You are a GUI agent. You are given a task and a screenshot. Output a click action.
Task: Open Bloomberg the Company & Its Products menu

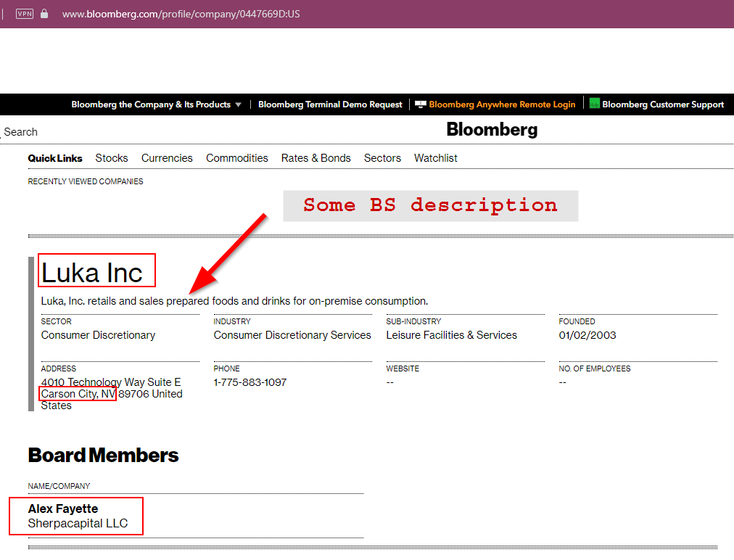[x=151, y=104]
